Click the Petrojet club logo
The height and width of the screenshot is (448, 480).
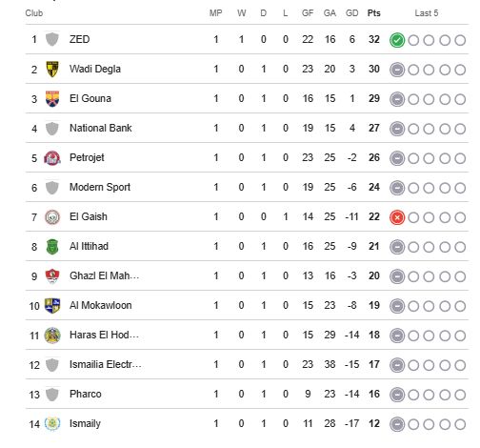click(x=52, y=158)
